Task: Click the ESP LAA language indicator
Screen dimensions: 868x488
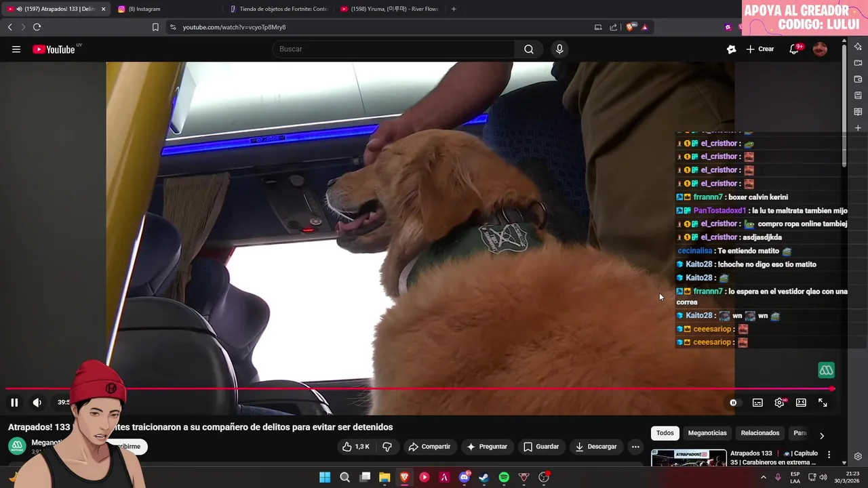Action: click(795, 477)
